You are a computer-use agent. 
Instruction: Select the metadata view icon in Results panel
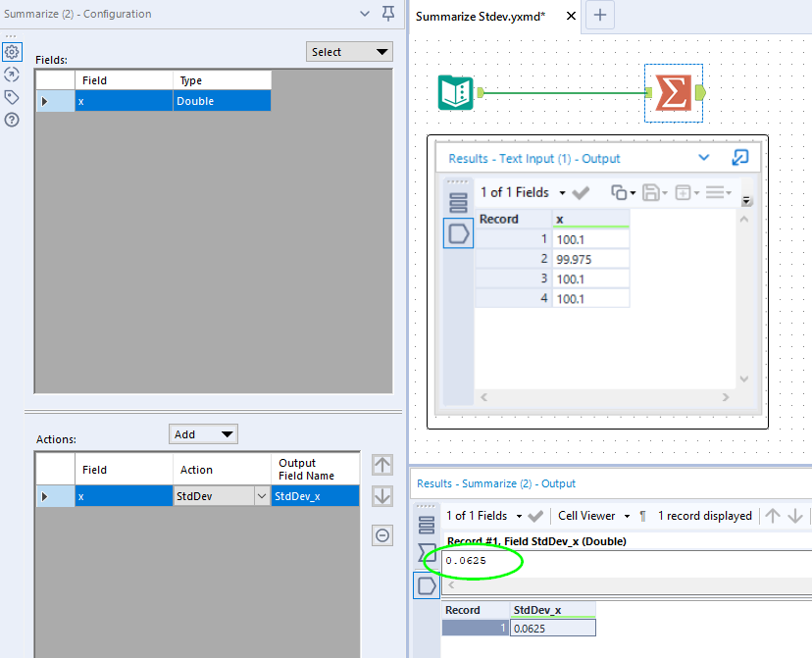tap(426, 525)
